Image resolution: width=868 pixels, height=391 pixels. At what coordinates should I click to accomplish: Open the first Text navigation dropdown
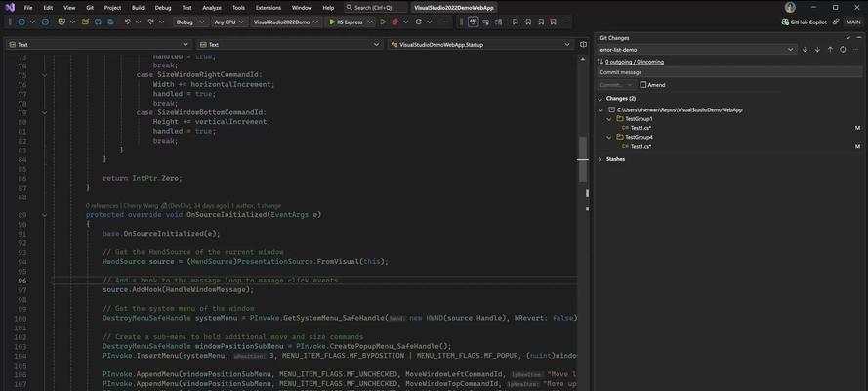pos(99,44)
